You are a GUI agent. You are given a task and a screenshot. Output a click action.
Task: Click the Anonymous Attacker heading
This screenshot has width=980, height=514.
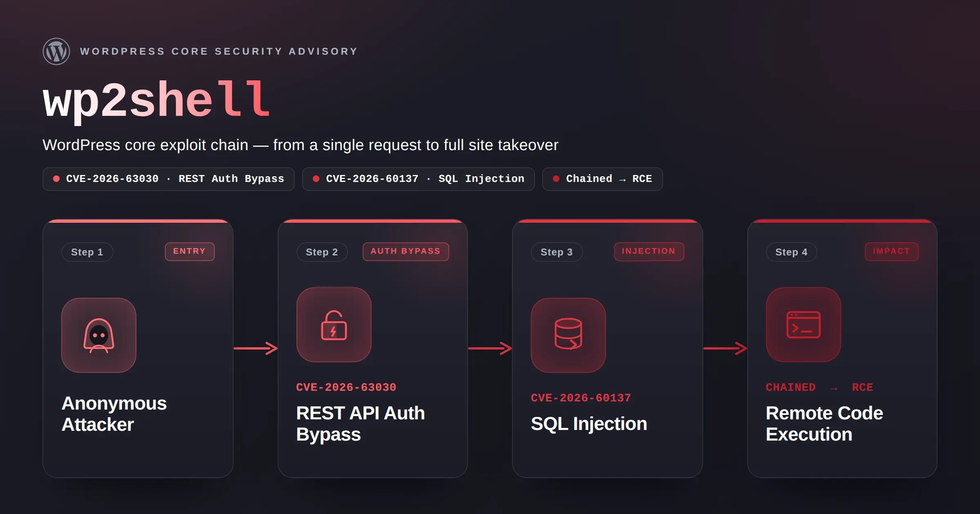[x=114, y=414]
